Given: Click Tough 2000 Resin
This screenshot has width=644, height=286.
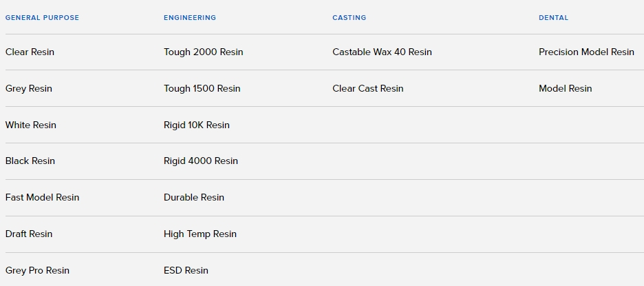Looking at the screenshot, I should pos(204,52).
